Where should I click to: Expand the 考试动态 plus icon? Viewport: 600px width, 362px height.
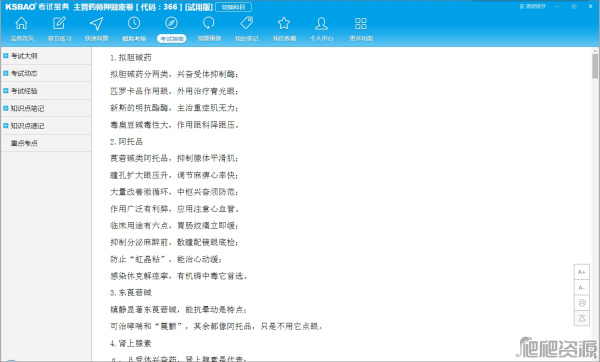tap(5, 73)
